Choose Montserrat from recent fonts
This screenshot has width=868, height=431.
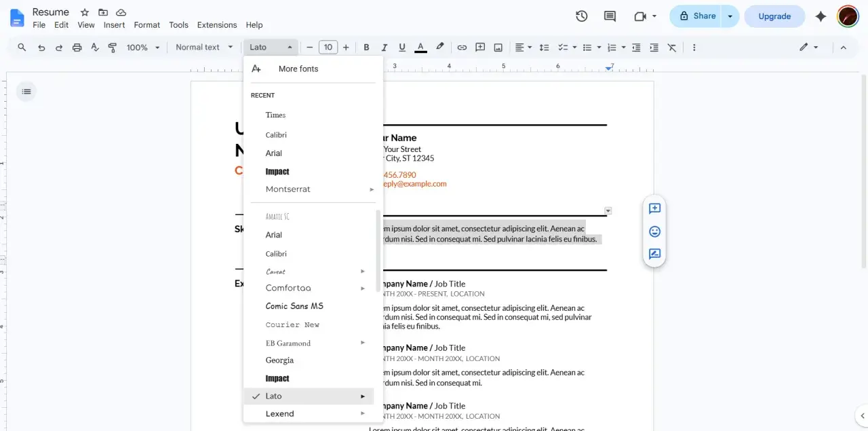[309, 189]
